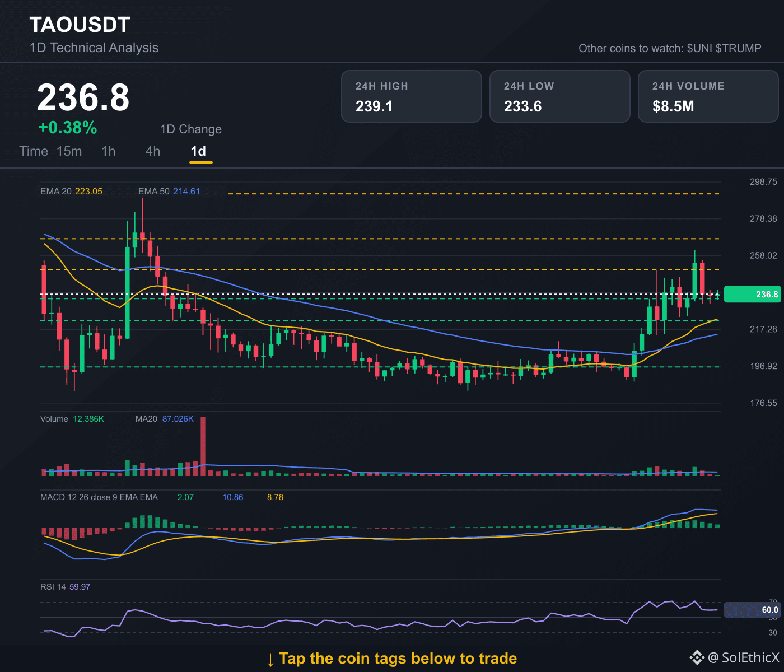The width and height of the screenshot is (784, 672).
Task: Click the 24H HIGH card
Action: tap(412, 96)
